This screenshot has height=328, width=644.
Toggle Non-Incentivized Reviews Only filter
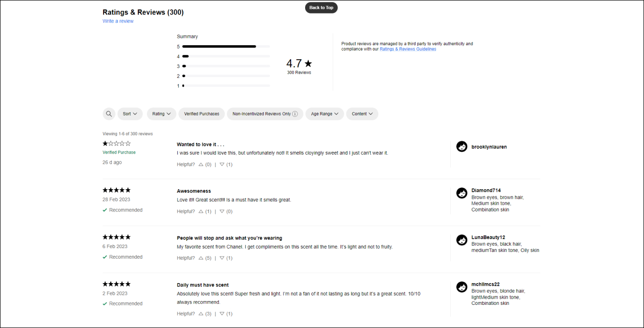click(265, 114)
